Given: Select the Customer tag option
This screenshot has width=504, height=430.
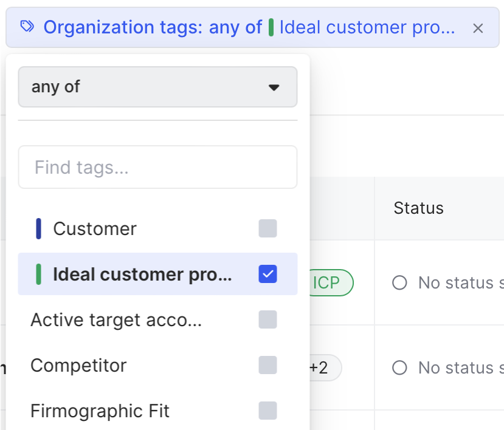Looking at the screenshot, I should click(x=95, y=229).
